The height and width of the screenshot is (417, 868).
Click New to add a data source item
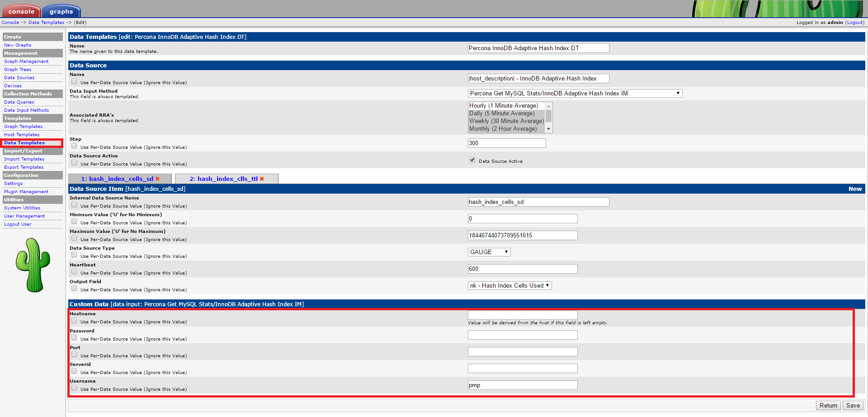click(855, 189)
